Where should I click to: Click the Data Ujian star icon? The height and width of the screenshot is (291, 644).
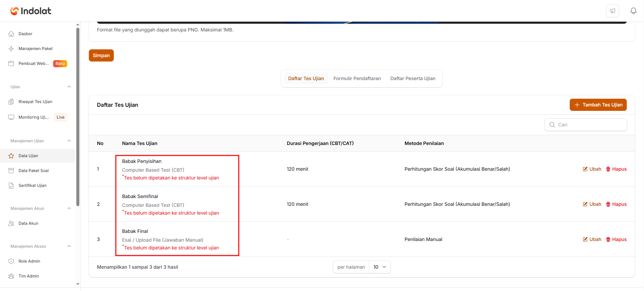[x=11, y=156]
